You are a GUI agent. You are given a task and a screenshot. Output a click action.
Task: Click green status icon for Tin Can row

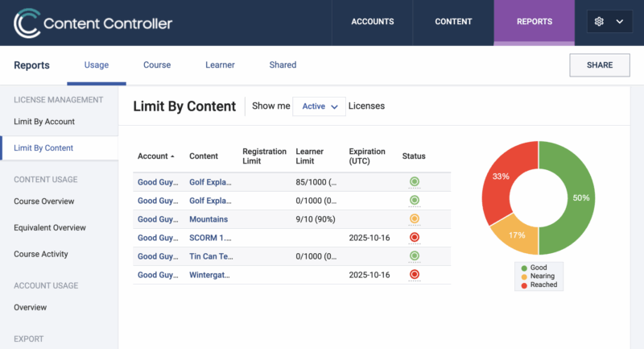click(x=415, y=256)
